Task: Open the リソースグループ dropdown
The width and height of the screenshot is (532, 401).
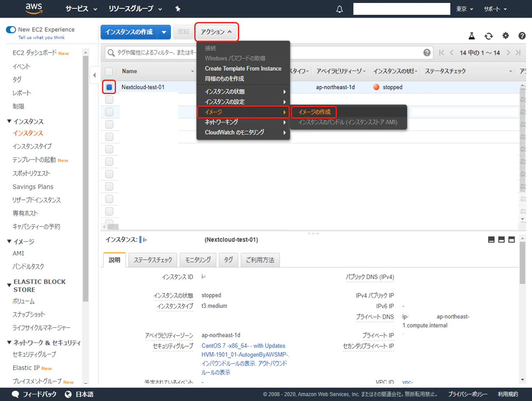Action: click(x=135, y=9)
